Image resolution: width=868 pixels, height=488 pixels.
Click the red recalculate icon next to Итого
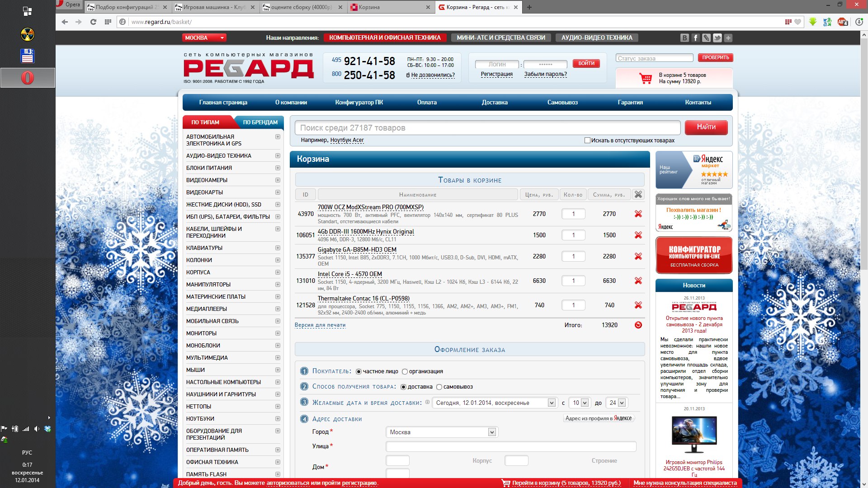[638, 325]
